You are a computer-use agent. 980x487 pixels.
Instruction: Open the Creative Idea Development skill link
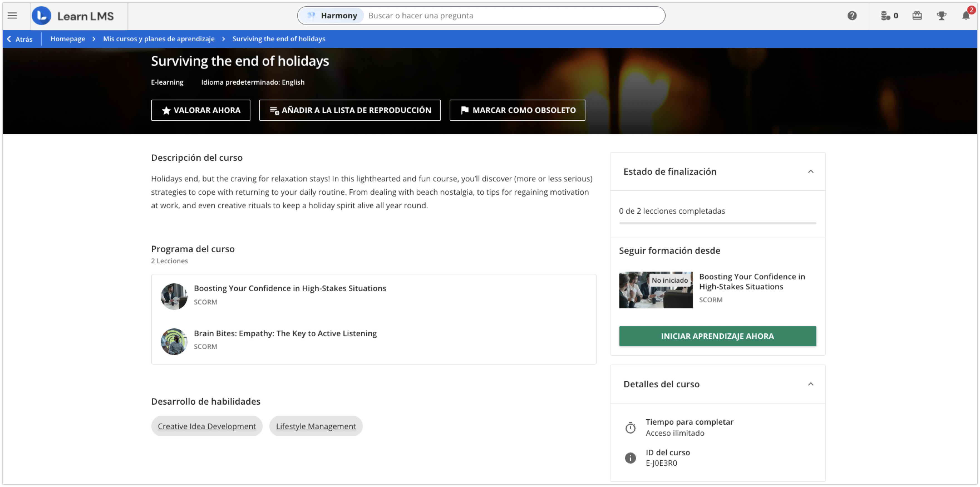click(206, 426)
